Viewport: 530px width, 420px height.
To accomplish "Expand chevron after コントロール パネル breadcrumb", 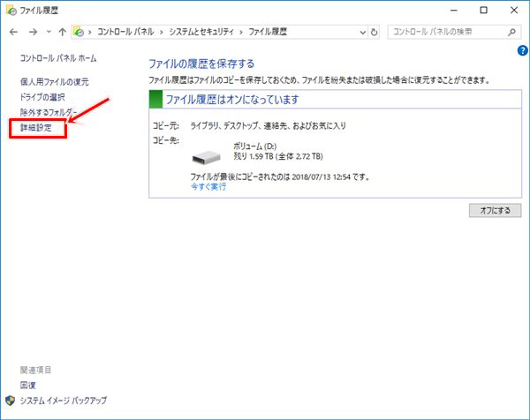I will (162, 33).
